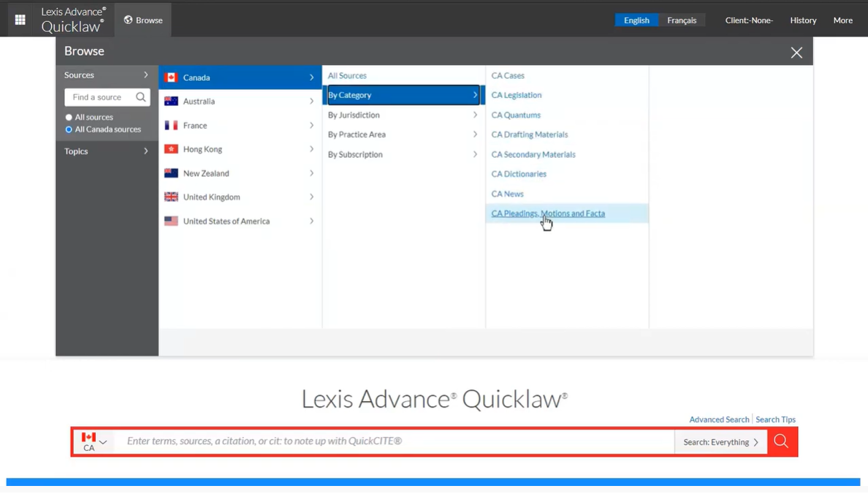
Task: Click the France flag icon
Action: [171, 125]
